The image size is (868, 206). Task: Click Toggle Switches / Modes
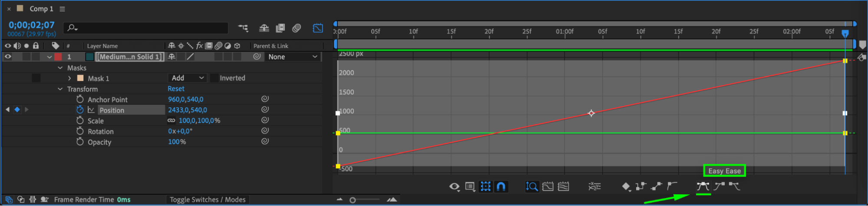208,199
